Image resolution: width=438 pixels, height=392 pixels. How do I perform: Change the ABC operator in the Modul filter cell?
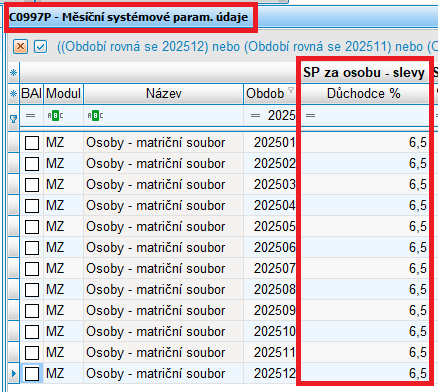tap(55, 116)
